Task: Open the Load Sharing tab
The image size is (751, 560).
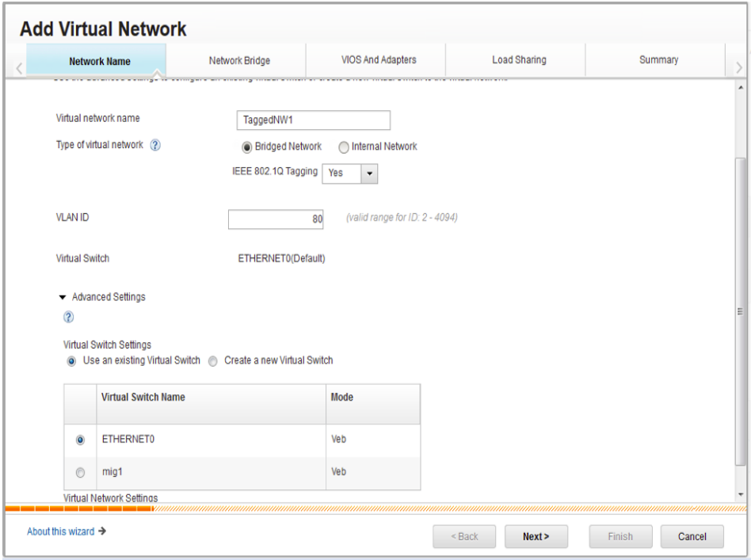Action: (x=516, y=60)
